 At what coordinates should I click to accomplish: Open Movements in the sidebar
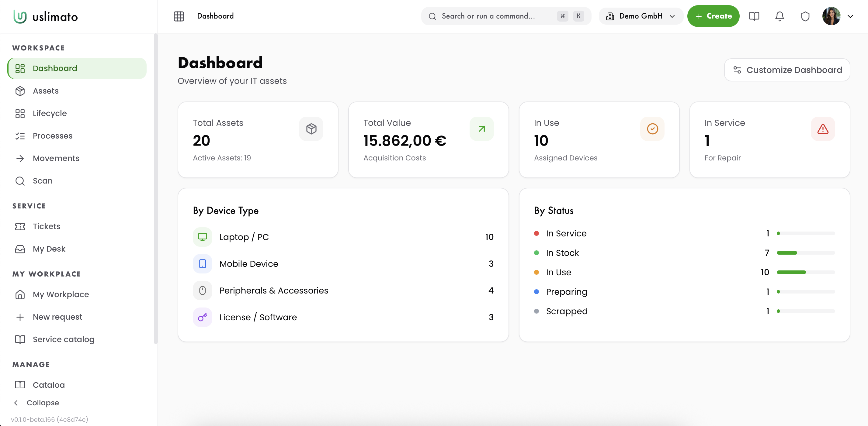tap(77, 158)
